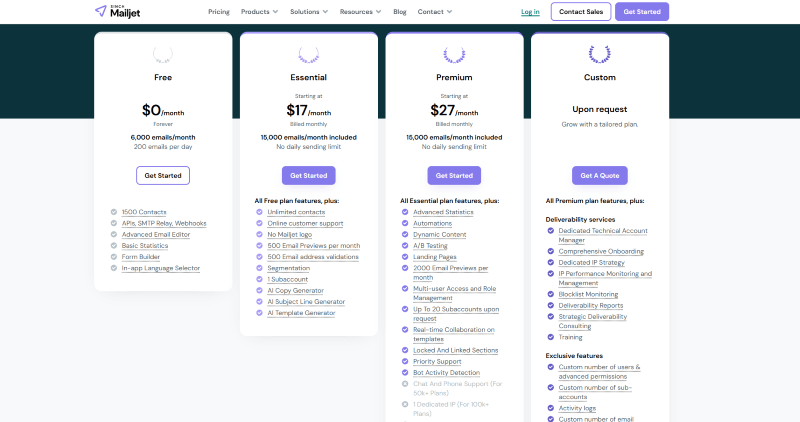Click checkmark icon beside Unlimited contacts

[259, 212]
